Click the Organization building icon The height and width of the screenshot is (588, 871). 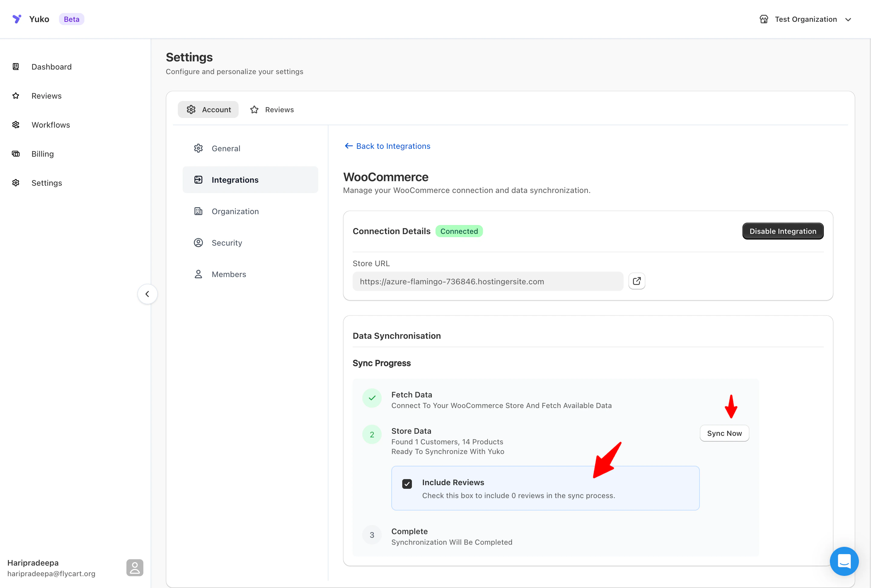[198, 211]
